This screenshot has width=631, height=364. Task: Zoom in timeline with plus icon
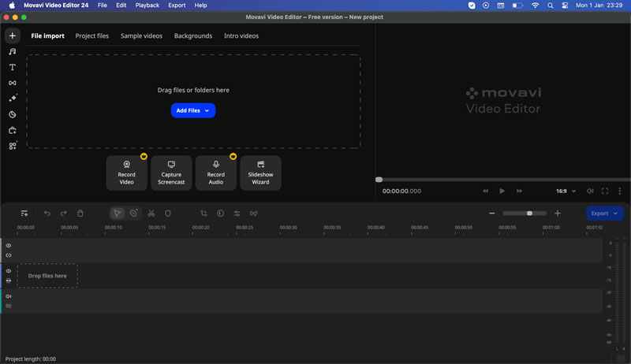click(558, 214)
